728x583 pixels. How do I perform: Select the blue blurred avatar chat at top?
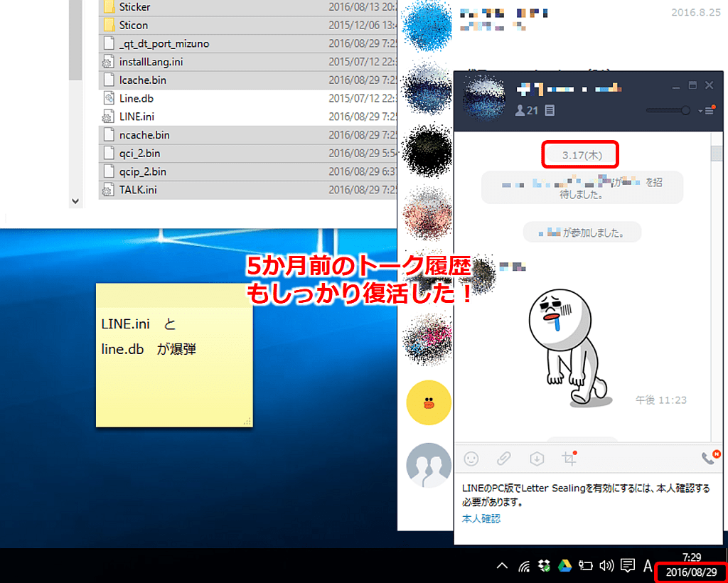(x=427, y=24)
